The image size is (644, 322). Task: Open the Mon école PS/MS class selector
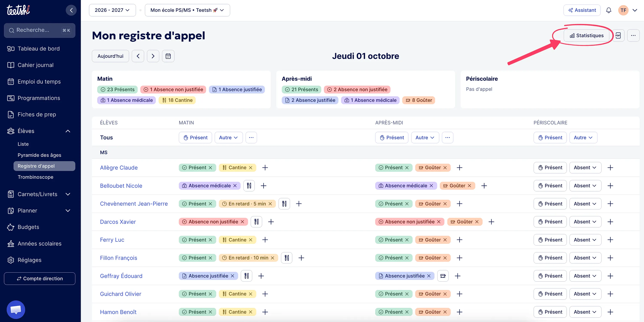pos(187,10)
